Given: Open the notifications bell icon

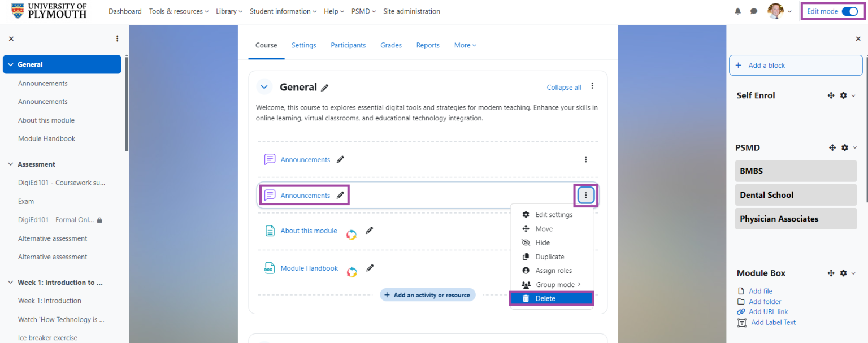Looking at the screenshot, I should 737,11.
